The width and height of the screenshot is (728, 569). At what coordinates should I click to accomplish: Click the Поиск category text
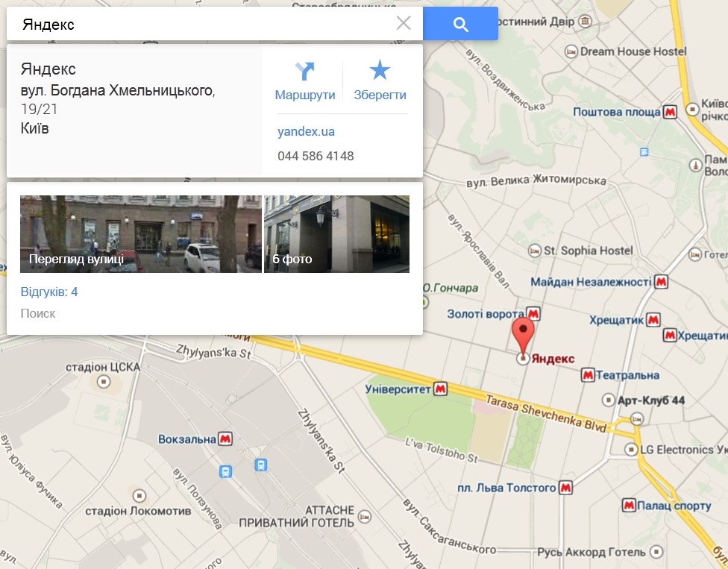(x=38, y=314)
